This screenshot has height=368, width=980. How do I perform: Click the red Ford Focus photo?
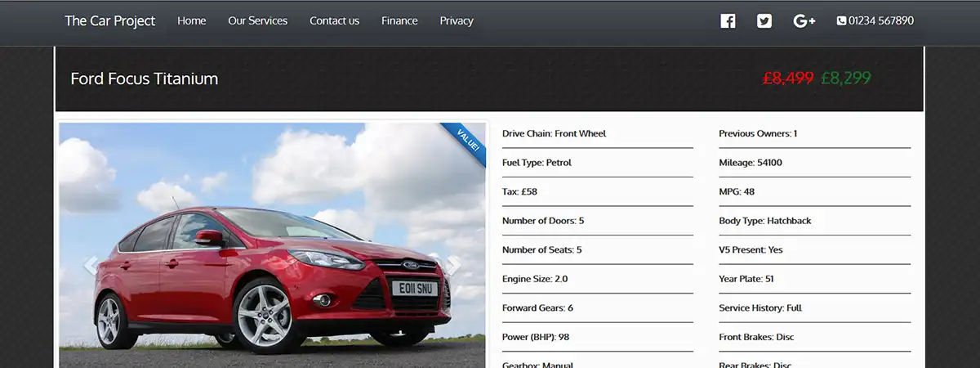[x=273, y=245]
